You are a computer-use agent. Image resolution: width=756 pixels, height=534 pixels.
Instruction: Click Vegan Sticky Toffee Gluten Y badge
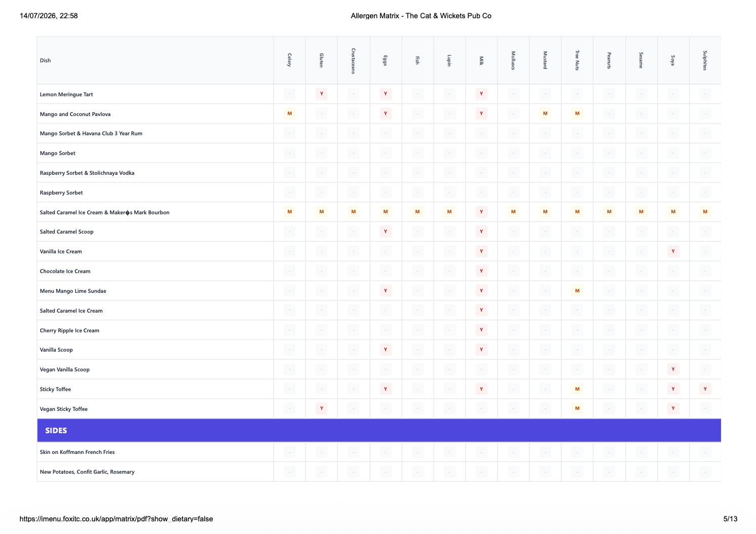click(321, 408)
